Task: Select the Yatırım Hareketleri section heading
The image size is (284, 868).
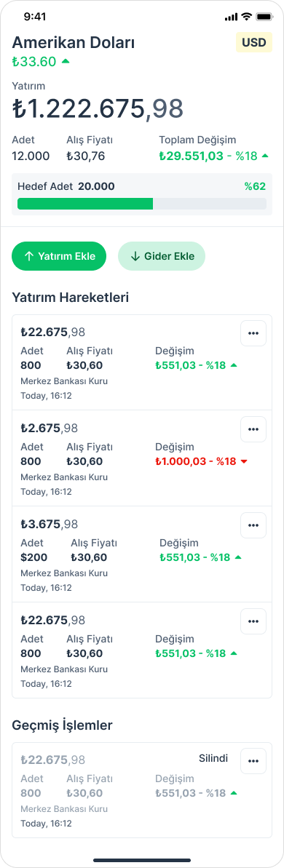Action: pos(71,298)
